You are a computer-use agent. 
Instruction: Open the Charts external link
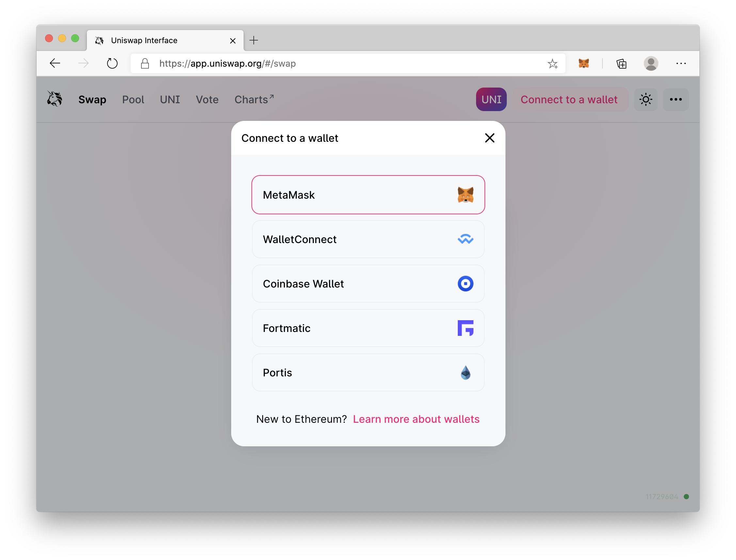(x=254, y=99)
